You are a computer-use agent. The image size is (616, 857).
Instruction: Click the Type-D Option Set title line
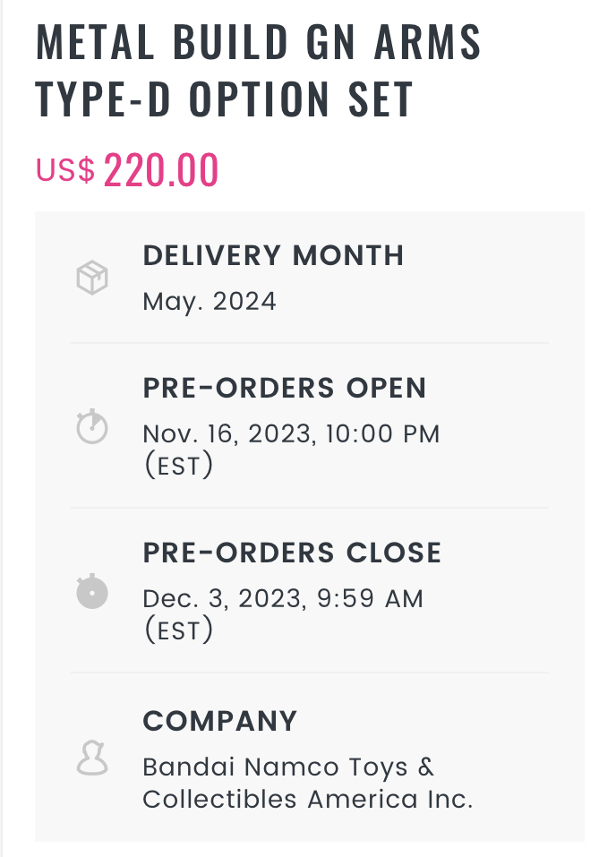pos(224,99)
